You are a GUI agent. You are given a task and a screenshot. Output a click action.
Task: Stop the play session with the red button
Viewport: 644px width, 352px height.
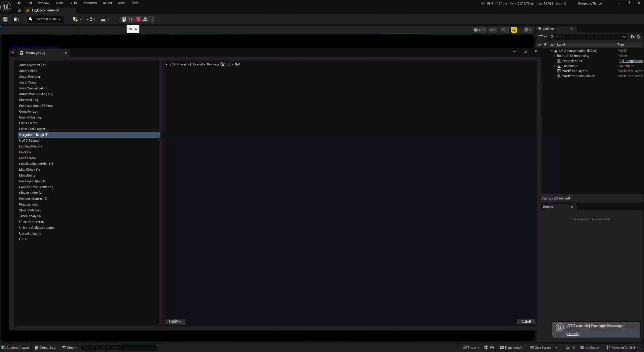(x=138, y=19)
